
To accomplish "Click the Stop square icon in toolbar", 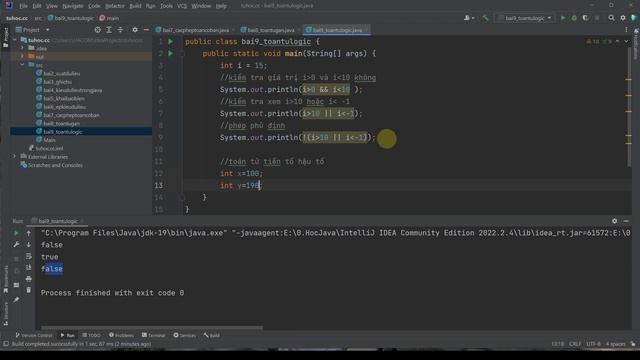I will (x=597, y=18).
